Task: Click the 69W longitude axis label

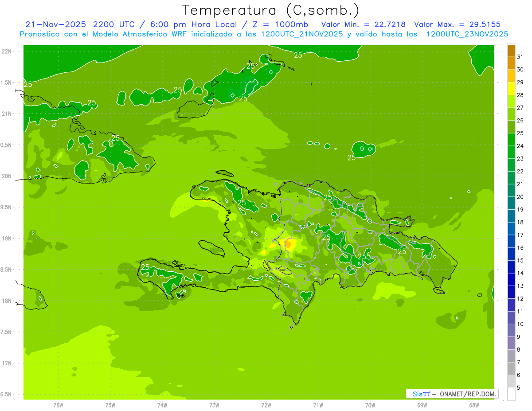Action: 422,405
